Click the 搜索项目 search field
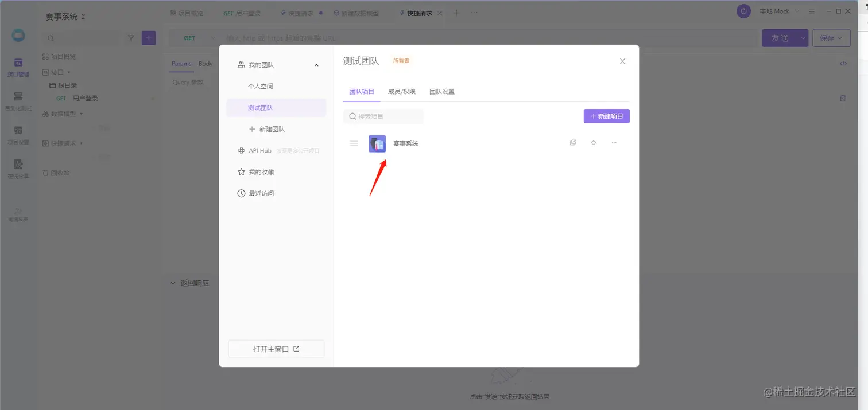Image resolution: width=868 pixels, height=410 pixels. (383, 116)
